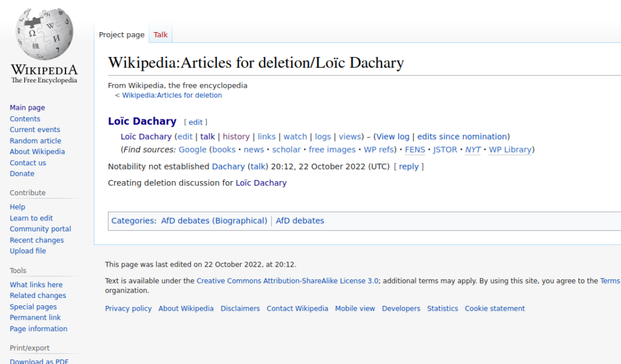Open View log link
The height and width of the screenshot is (364, 621).
[392, 136]
